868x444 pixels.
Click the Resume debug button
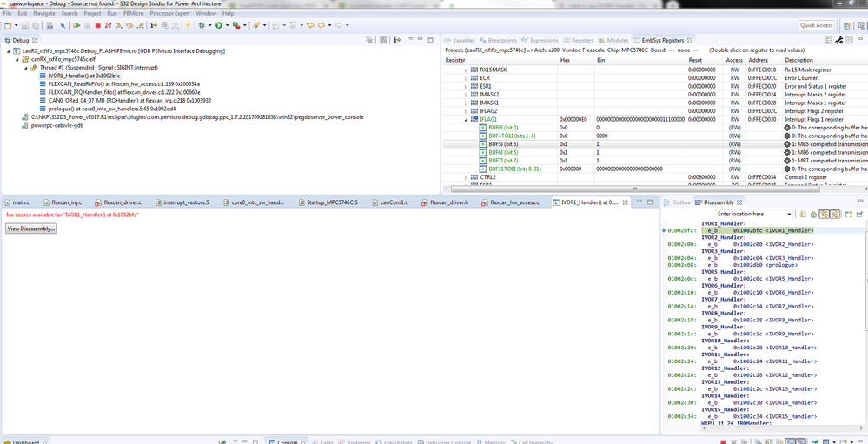pyautogui.click(x=77, y=25)
